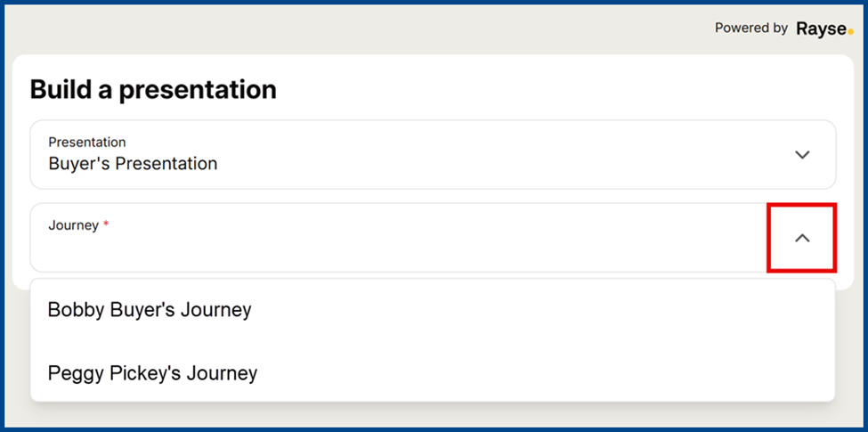
Task: Click the middle of the Presentation combo box
Action: pos(433,155)
